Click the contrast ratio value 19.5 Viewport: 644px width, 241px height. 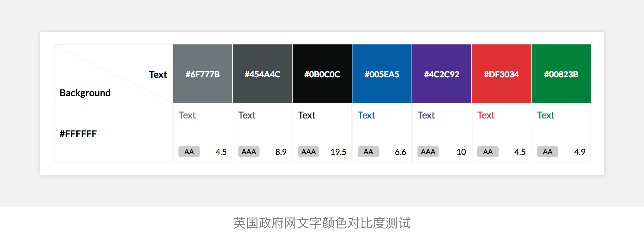click(x=338, y=152)
